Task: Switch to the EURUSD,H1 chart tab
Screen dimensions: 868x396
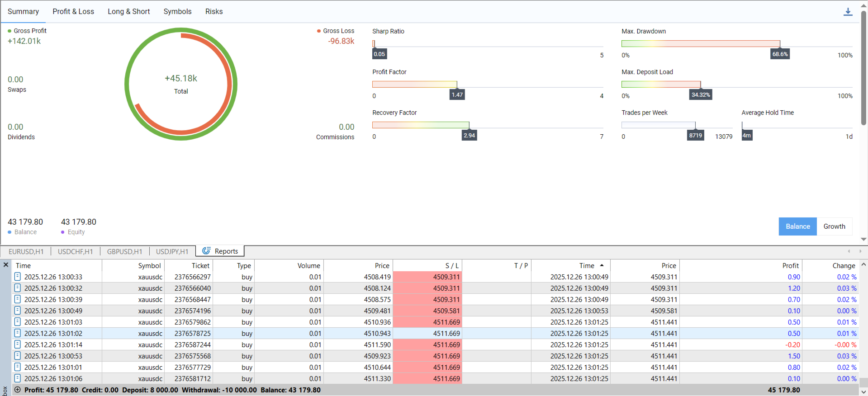Action: (x=26, y=251)
